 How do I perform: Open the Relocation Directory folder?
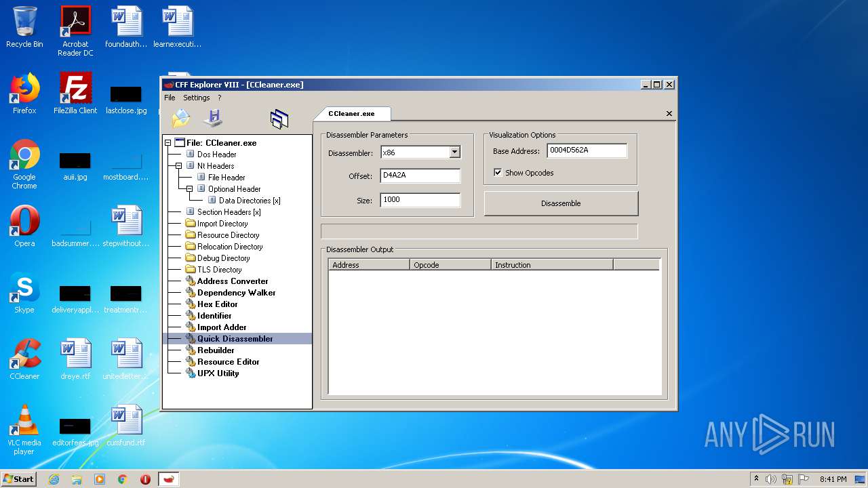click(230, 247)
